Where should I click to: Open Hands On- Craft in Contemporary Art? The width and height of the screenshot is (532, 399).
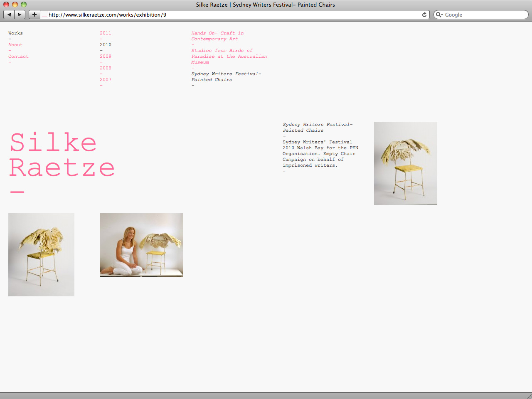tap(217, 36)
